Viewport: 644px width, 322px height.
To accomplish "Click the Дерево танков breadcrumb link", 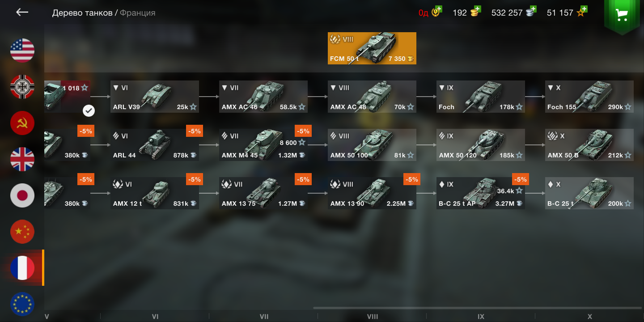I will [x=82, y=13].
